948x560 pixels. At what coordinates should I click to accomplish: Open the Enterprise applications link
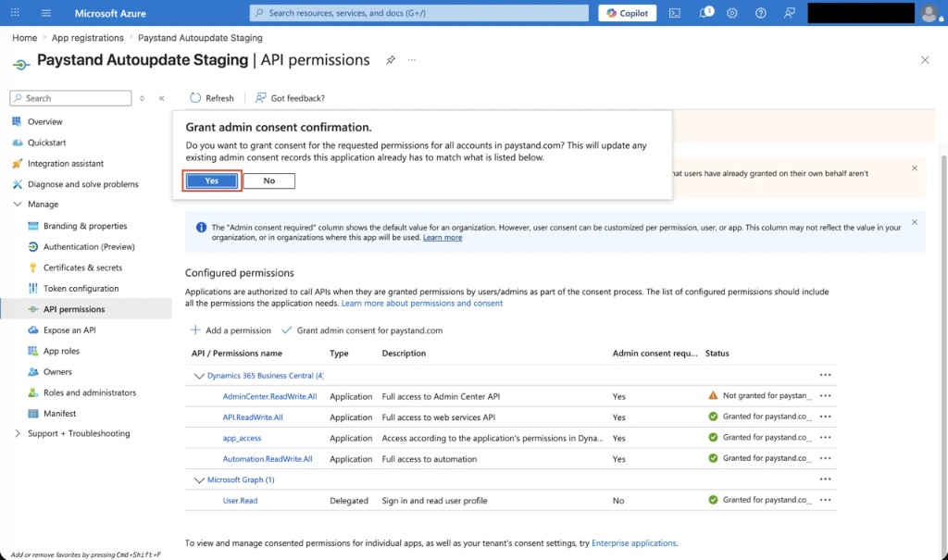(633, 543)
